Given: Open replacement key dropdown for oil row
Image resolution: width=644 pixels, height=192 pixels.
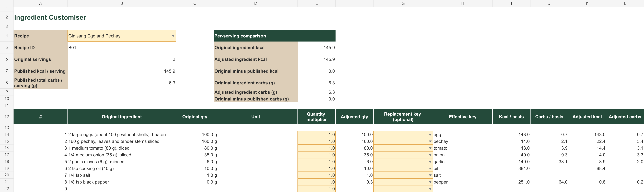Looking at the screenshot, I should point(430,168).
